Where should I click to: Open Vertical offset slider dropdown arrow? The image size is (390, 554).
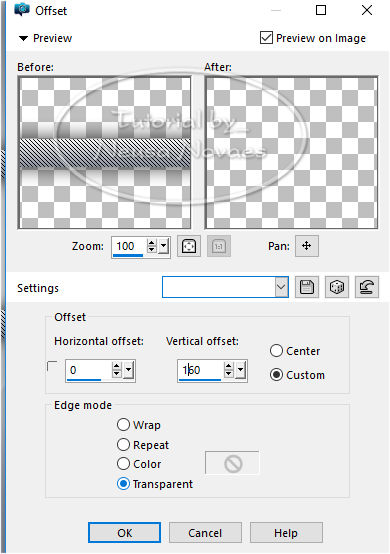240,370
